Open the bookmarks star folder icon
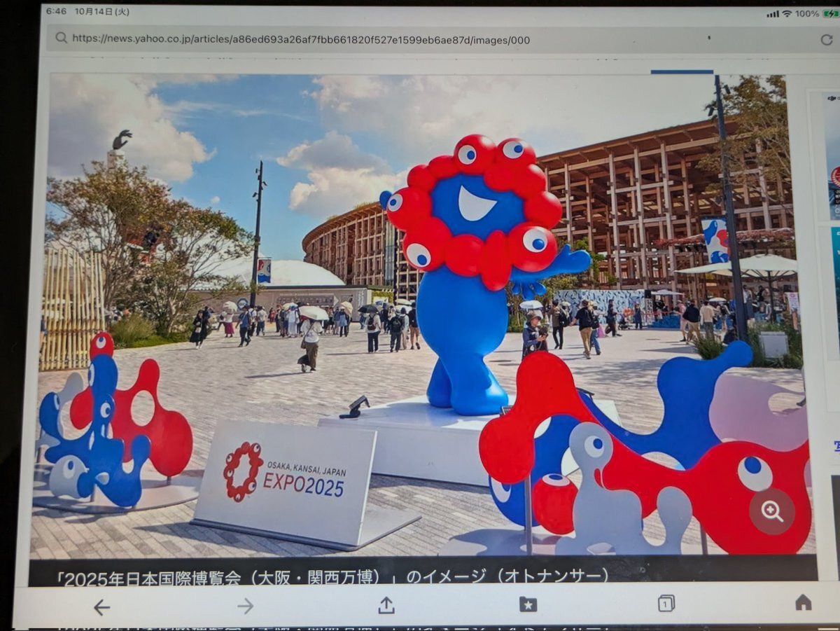The height and width of the screenshot is (631, 840). 528,604
